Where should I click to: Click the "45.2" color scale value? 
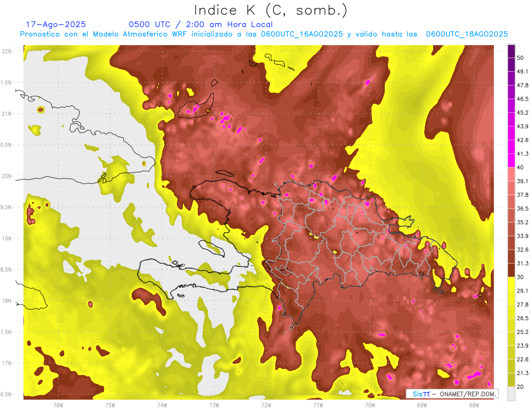click(523, 113)
